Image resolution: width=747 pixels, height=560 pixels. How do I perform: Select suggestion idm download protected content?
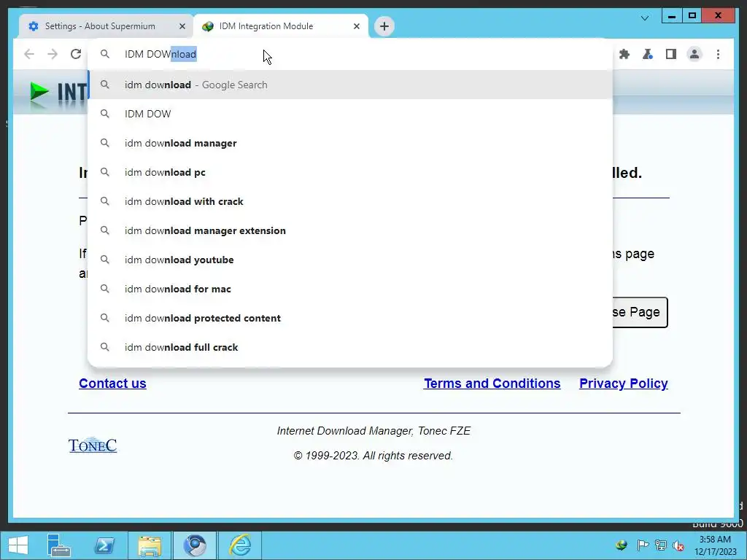350,318
